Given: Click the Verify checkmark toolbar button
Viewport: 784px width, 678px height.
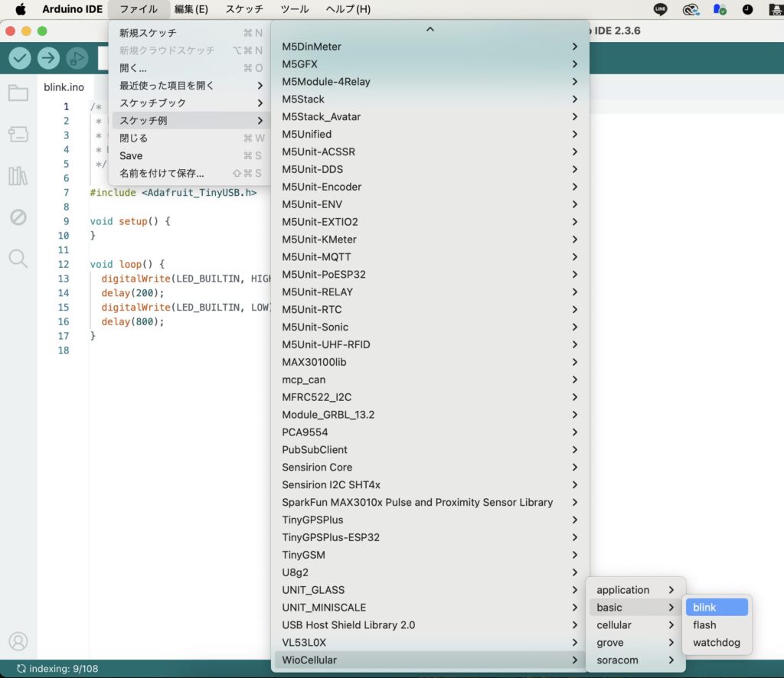Looking at the screenshot, I should coord(20,58).
